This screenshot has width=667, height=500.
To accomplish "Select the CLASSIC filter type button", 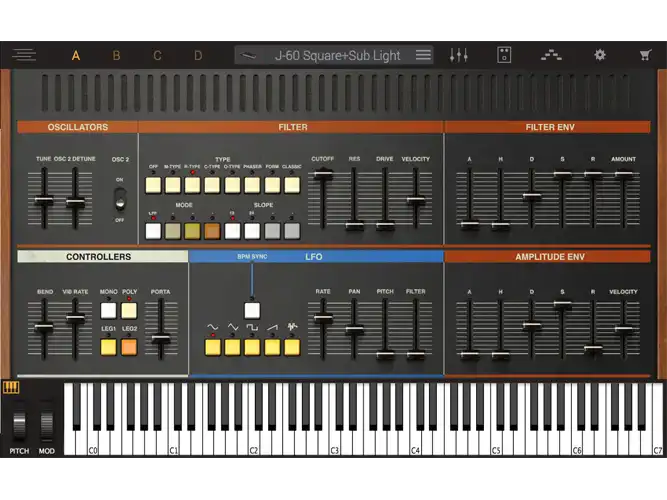I will click(x=292, y=185).
